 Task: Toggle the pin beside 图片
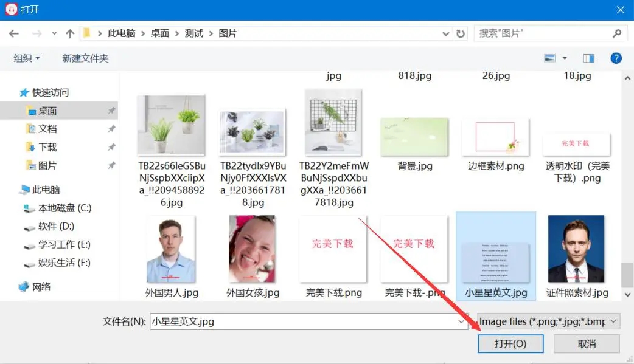[111, 165]
